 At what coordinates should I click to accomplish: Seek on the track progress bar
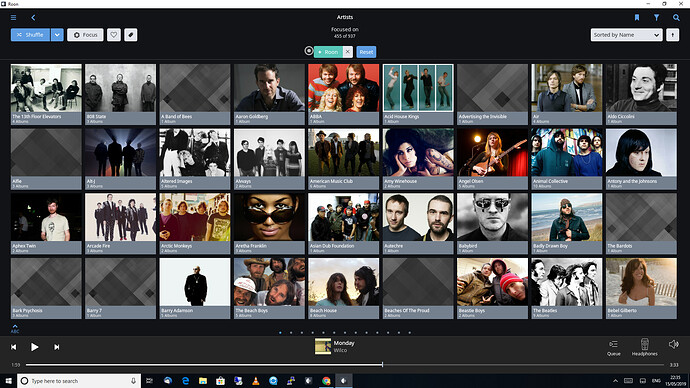(x=345, y=365)
